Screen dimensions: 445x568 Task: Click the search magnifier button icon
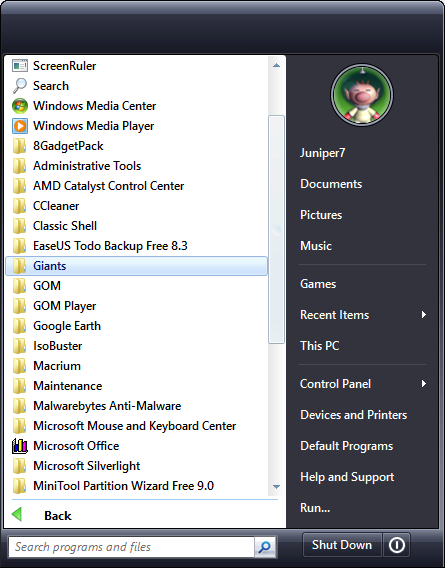pos(265,547)
